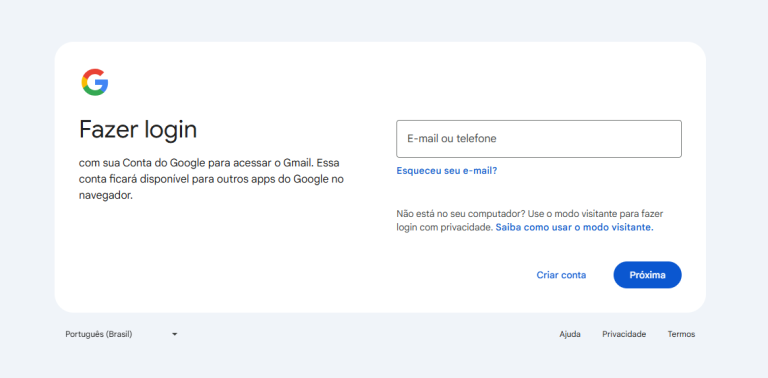Click the E-mail ou telefone placeholder text
The image size is (768, 378).
point(452,139)
